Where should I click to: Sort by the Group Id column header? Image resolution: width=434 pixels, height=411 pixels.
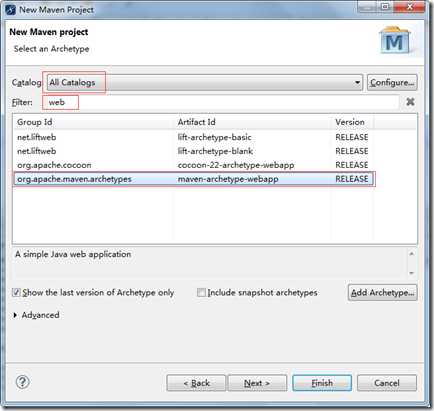93,122
